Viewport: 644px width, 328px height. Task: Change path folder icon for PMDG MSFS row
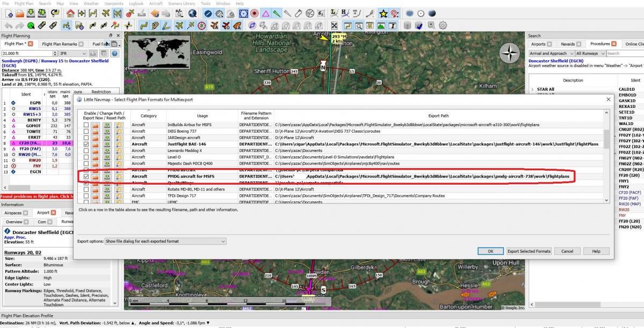[x=95, y=176]
